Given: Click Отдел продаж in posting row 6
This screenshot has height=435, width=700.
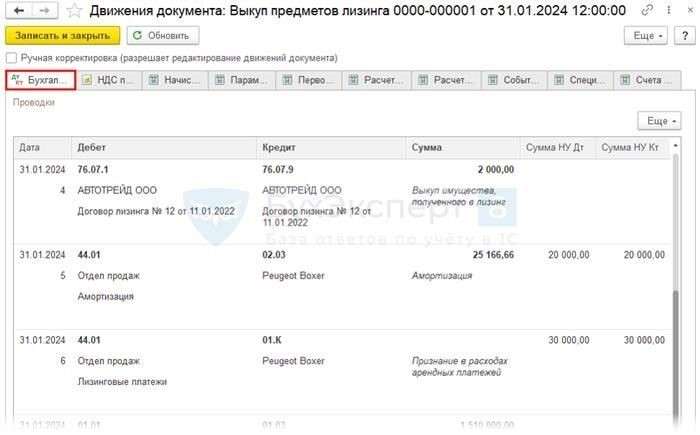Looking at the screenshot, I should pos(108,361).
